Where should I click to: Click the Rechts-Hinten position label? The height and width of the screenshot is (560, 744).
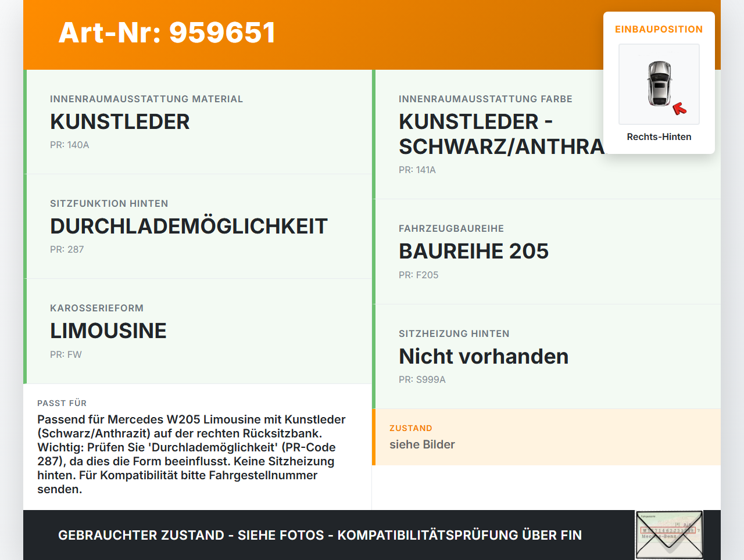(x=659, y=137)
